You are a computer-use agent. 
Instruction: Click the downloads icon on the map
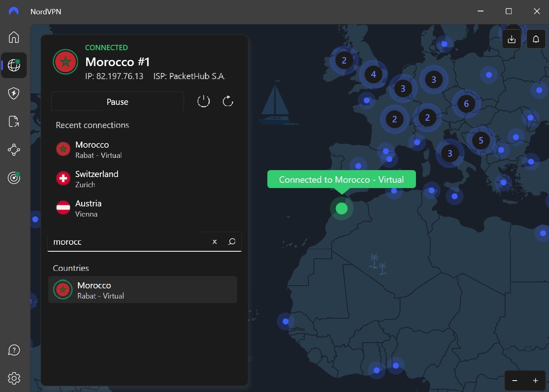[511, 39]
